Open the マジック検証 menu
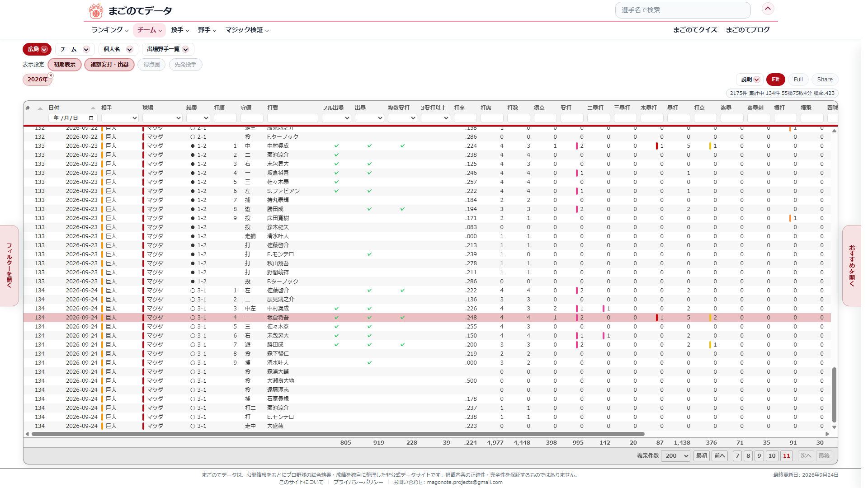Image resolution: width=868 pixels, height=488 pixels. [247, 30]
